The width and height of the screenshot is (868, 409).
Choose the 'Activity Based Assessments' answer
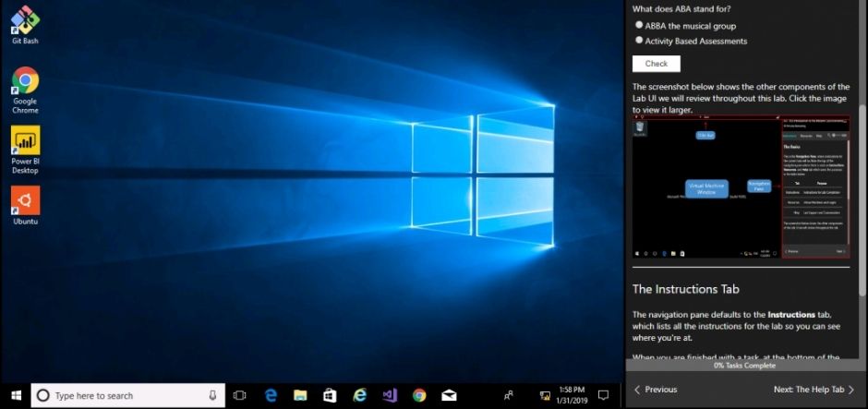[x=639, y=41]
